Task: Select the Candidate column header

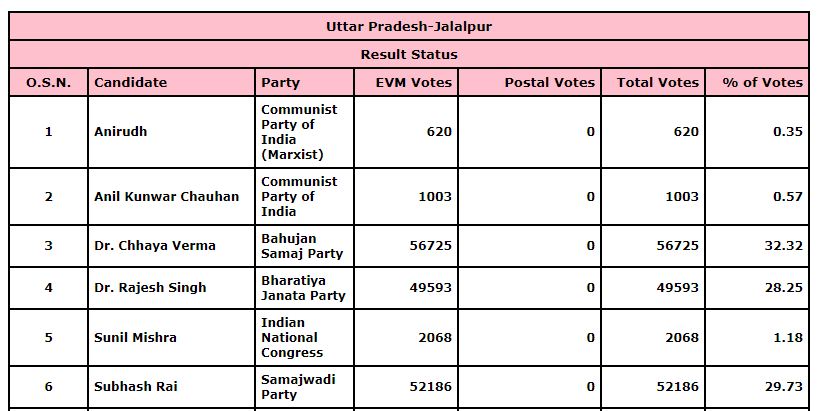Action: (x=130, y=82)
